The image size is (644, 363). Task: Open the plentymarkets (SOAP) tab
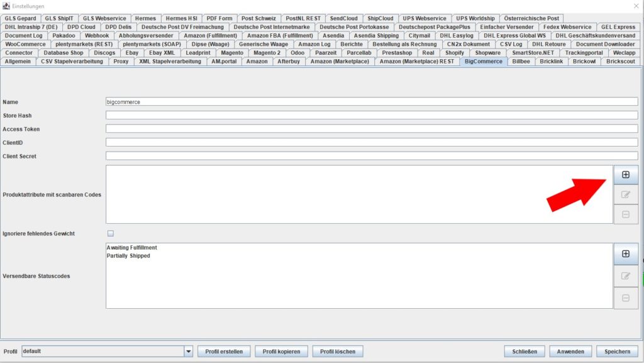coord(152,44)
